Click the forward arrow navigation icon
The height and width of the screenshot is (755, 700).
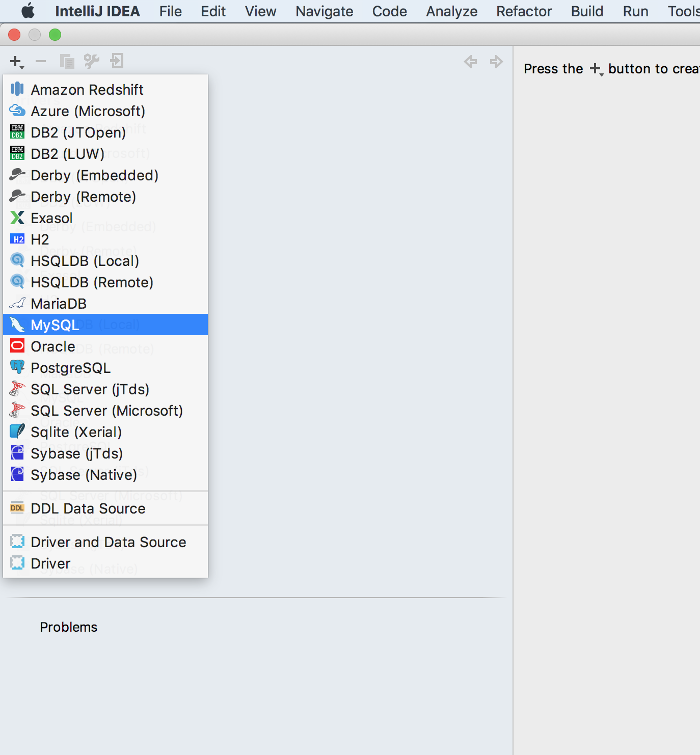click(496, 62)
